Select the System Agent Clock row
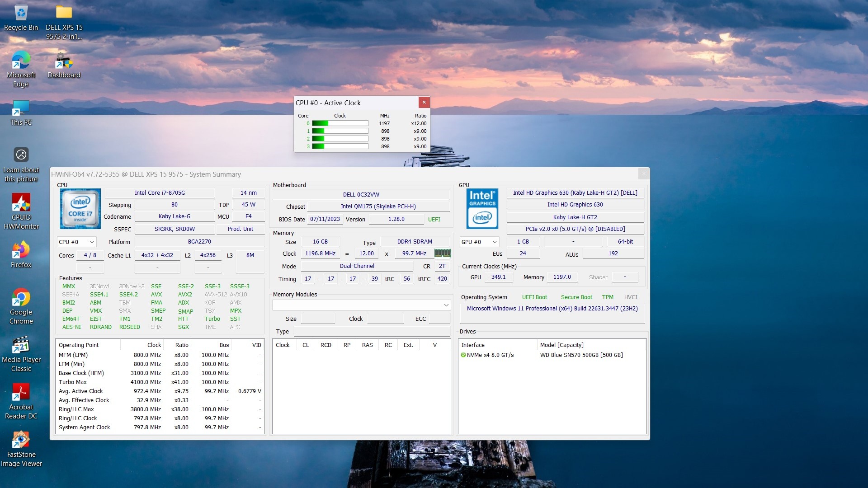Screen dimensions: 868x488 coord(160,427)
